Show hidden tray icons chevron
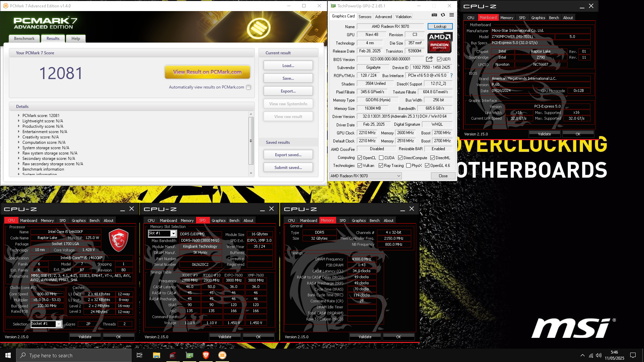The width and height of the screenshot is (644, 362). pyautogui.click(x=582, y=355)
